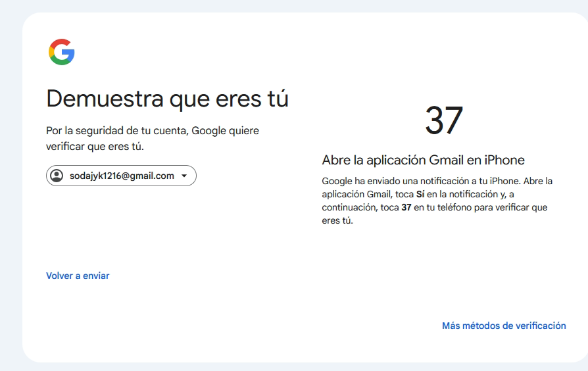Click the bold 37 inside the instruction paragraph
The height and width of the screenshot is (371, 588).
click(x=406, y=208)
